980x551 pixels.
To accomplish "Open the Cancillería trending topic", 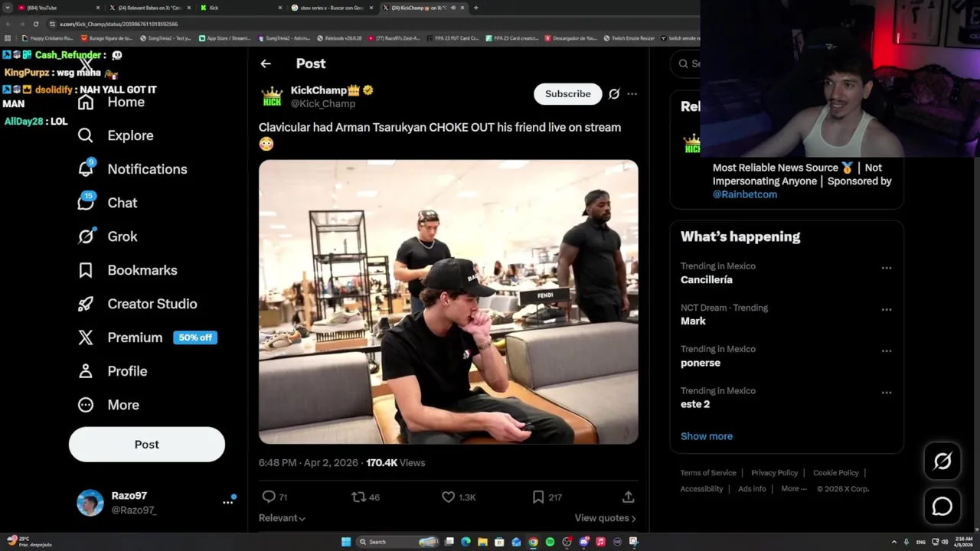I will pyautogui.click(x=707, y=280).
